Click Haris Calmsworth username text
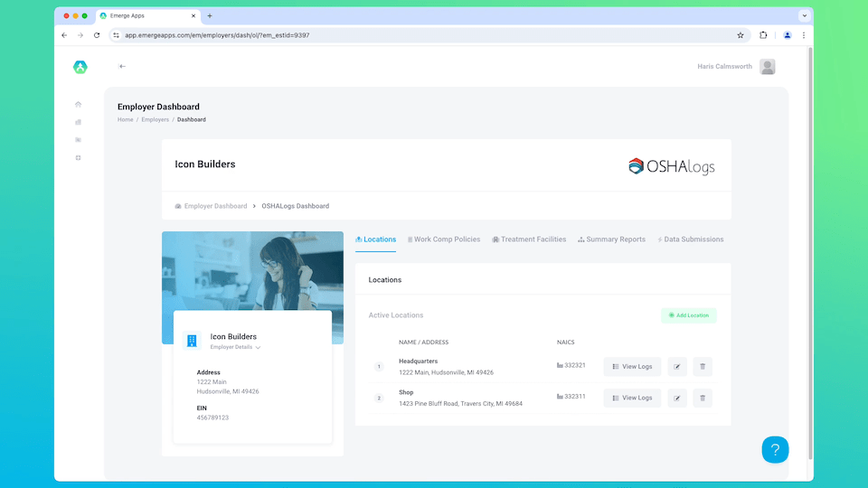This screenshot has height=488, width=868. click(724, 66)
